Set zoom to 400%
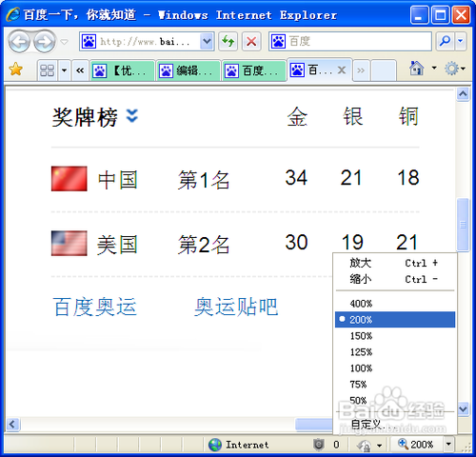 pos(395,304)
